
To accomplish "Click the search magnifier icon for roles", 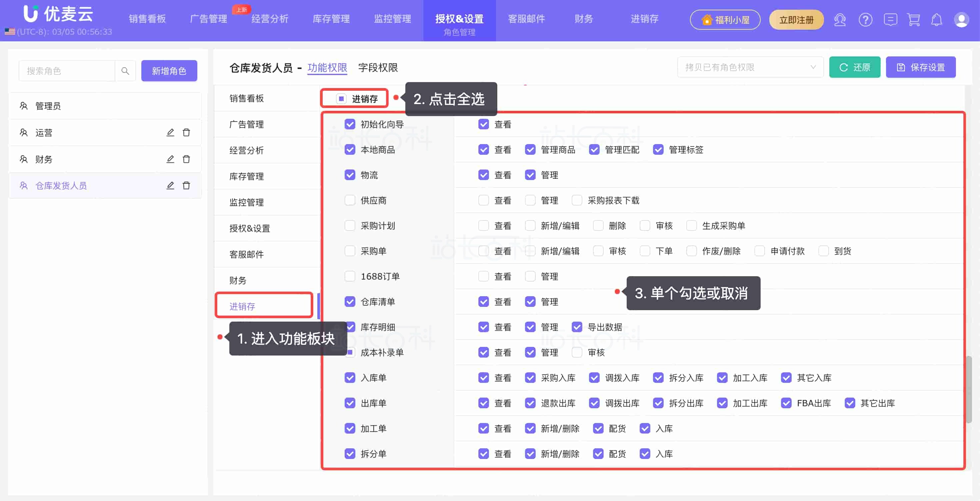I will [x=125, y=71].
